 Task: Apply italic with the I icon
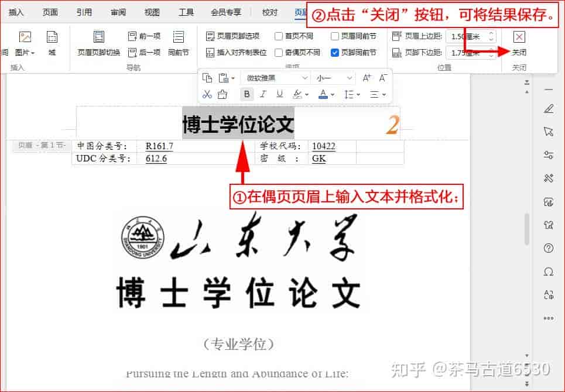(263, 94)
